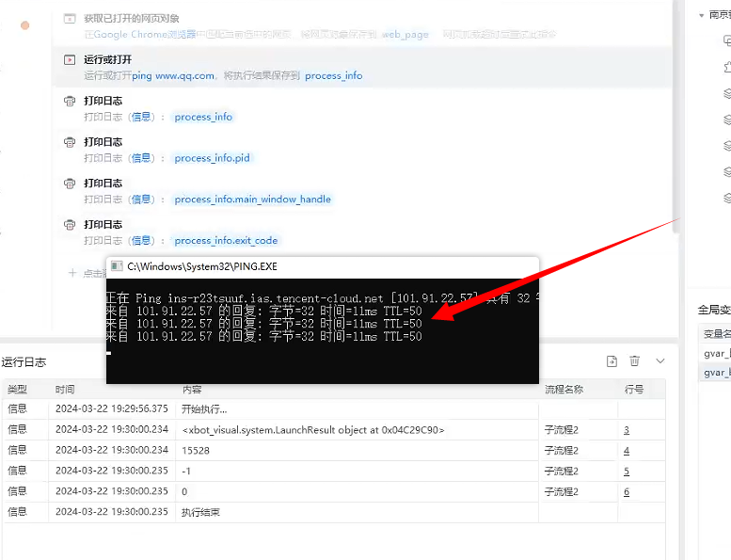Clear run logs with the trash icon

tap(635, 361)
